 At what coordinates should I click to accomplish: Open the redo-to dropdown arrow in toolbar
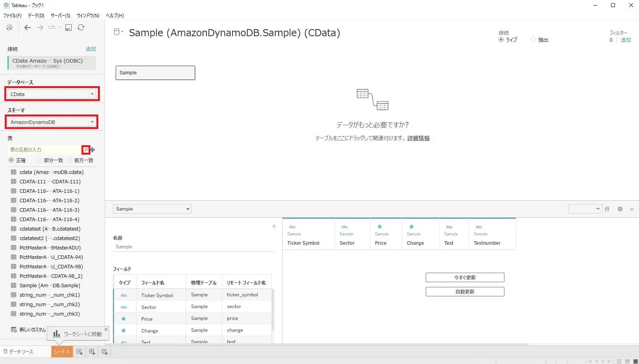tap(60, 28)
